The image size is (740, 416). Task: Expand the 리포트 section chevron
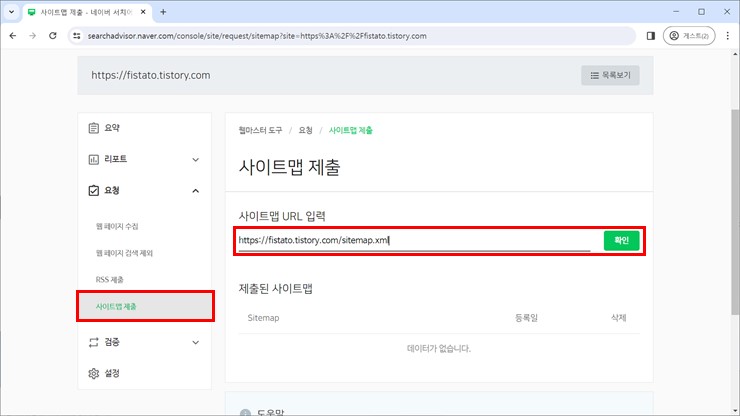point(195,160)
